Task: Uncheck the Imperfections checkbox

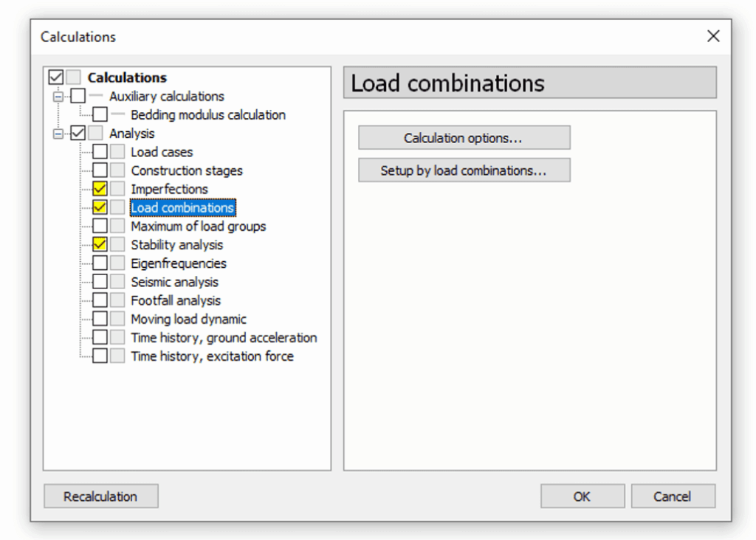Action: coord(100,189)
